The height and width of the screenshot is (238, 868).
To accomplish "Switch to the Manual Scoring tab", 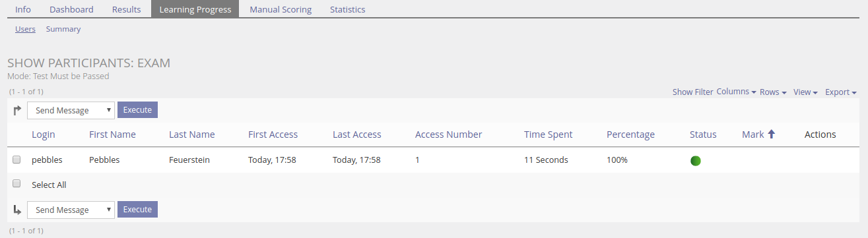I will [x=281, y=9].
